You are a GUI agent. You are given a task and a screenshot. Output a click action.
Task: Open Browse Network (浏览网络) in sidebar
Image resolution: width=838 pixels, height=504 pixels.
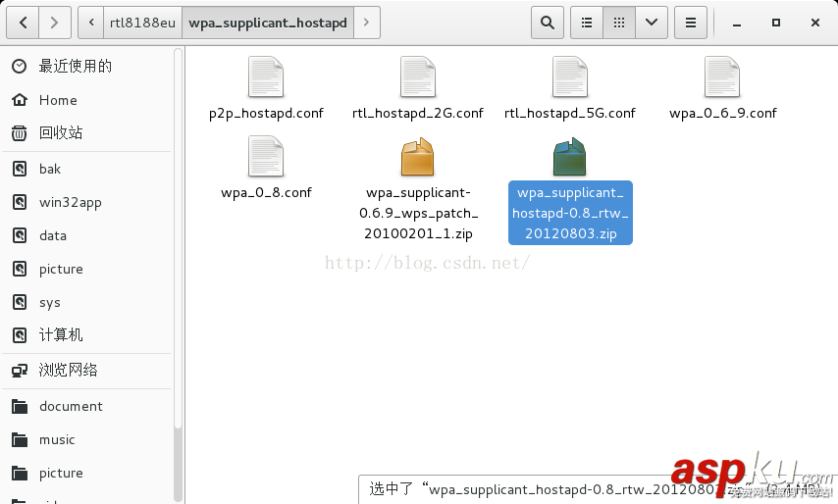pos(87,370)
